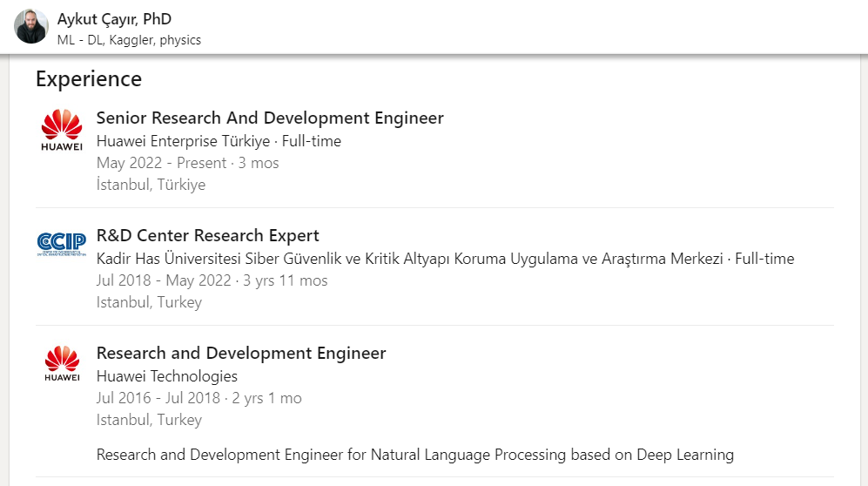Click the location under the Kadir Has entry
868x486 pixels.
click(149, 302)
